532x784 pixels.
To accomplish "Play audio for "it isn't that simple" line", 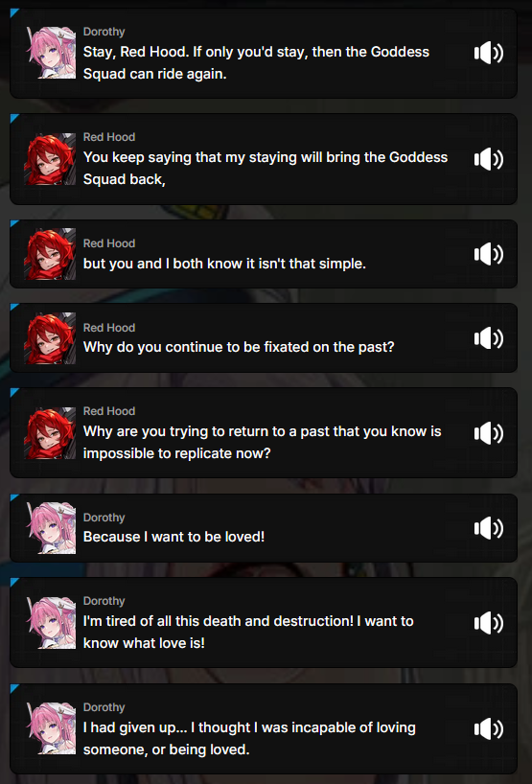I will [x=489, y=254].
